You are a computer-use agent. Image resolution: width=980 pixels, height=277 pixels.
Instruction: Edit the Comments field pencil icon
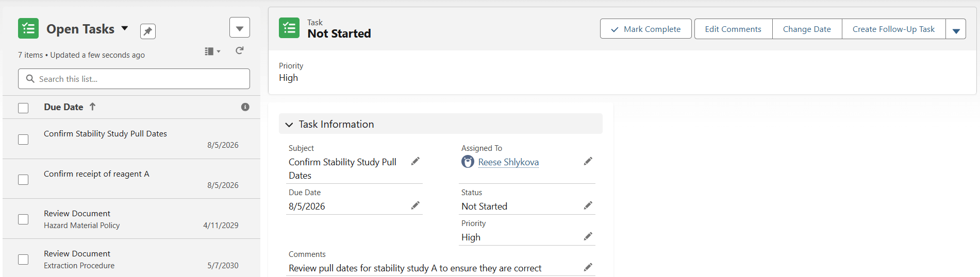(588, 267)
